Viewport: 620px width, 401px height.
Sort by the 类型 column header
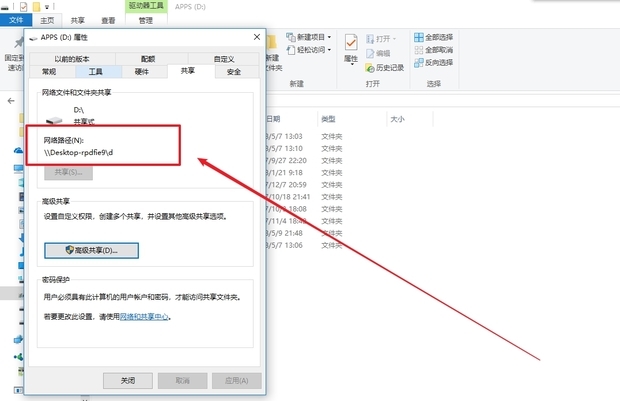click(x=328, y=119)
